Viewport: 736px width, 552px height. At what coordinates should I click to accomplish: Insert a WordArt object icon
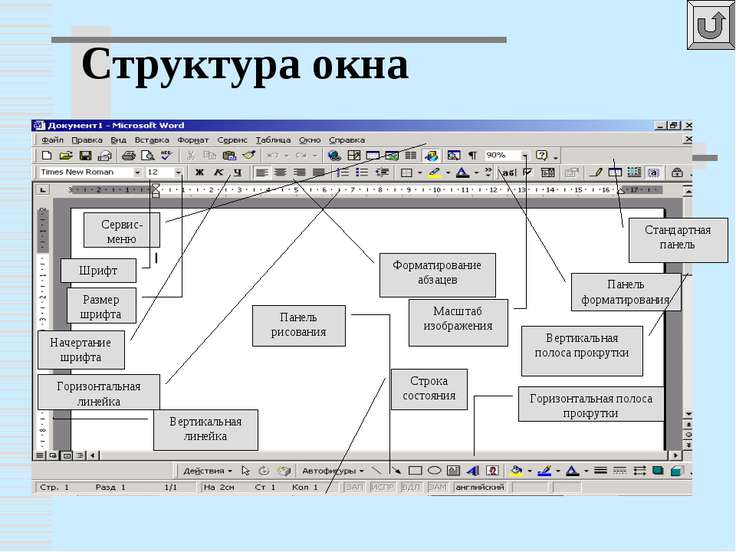pos(473,470)
